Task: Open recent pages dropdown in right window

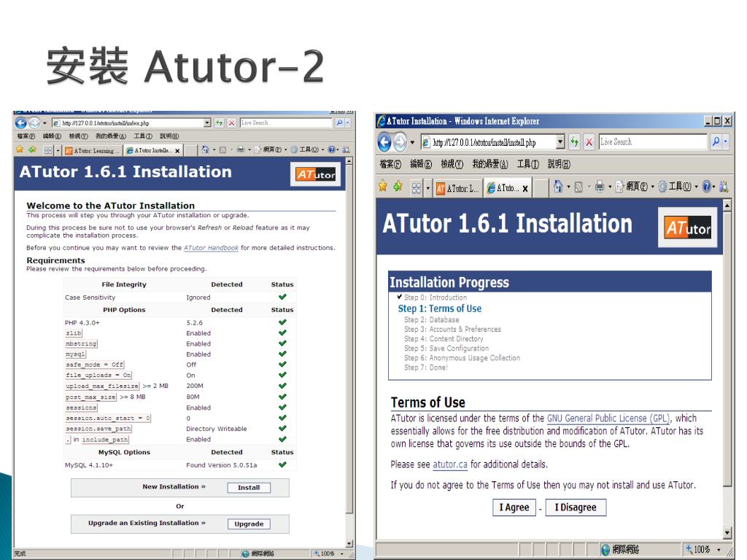Action: 412,142
